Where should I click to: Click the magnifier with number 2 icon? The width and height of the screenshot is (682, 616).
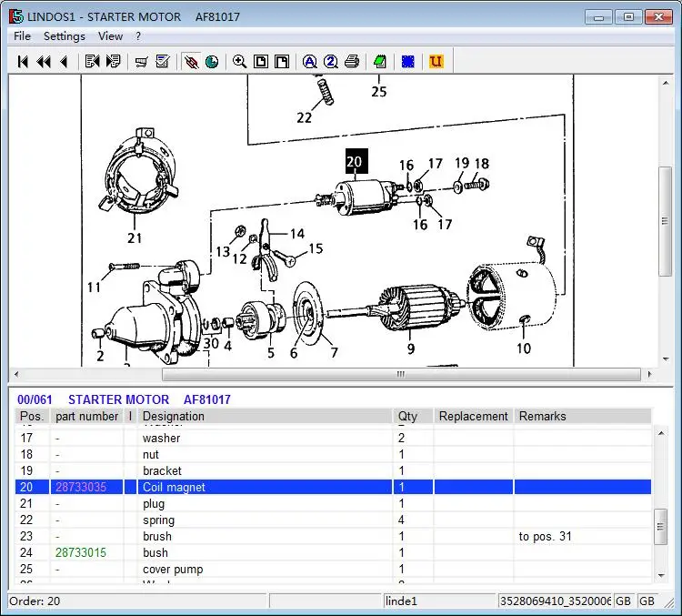[331, 61]
